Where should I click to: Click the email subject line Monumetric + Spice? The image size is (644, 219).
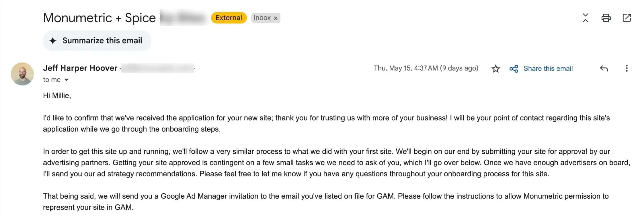click(99, 18)
